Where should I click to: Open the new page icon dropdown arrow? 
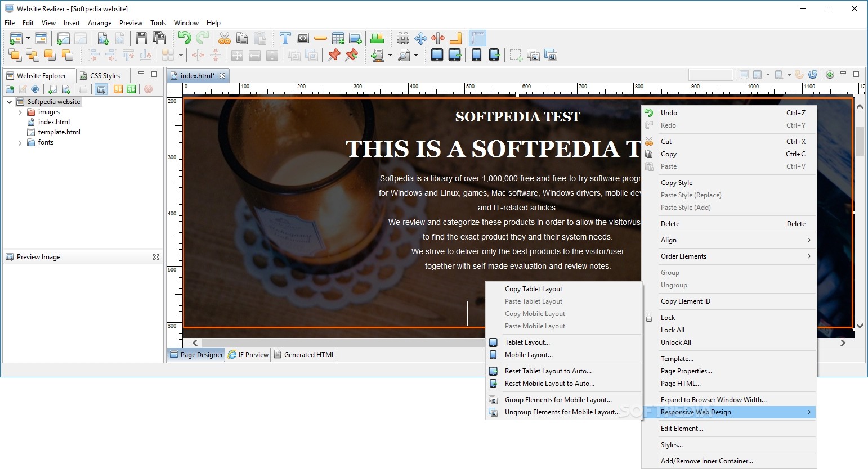pos(28,39)
